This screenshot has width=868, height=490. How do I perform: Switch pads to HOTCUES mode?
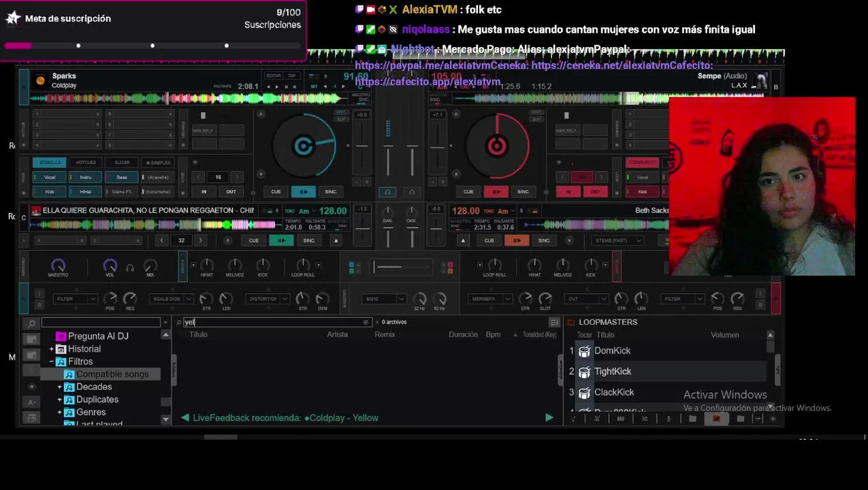pos(86,163)
